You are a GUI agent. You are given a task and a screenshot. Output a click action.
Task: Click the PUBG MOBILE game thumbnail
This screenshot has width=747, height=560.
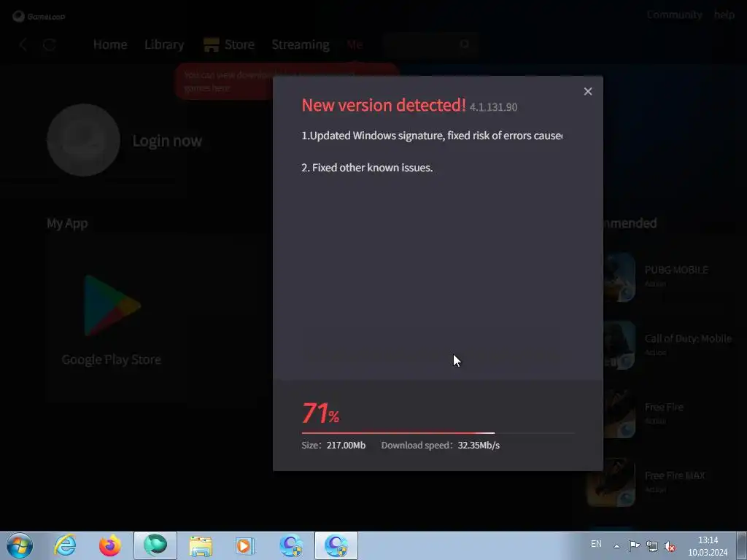point(619,277)
